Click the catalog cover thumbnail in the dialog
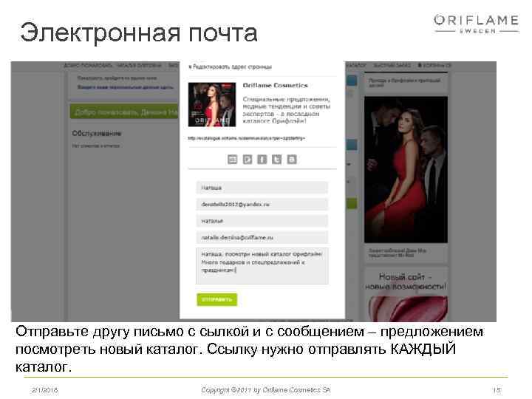532x399 pixels. tap(212, 104)
